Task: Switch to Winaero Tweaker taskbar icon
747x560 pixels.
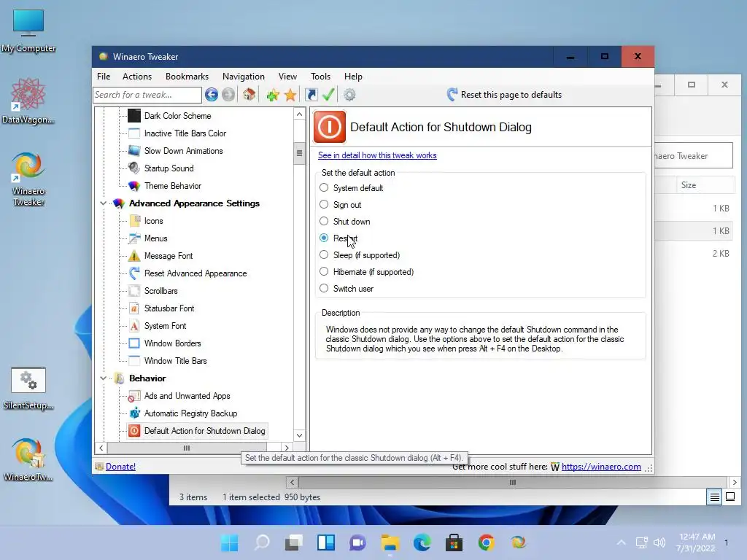Action: (x=518, y=542)
